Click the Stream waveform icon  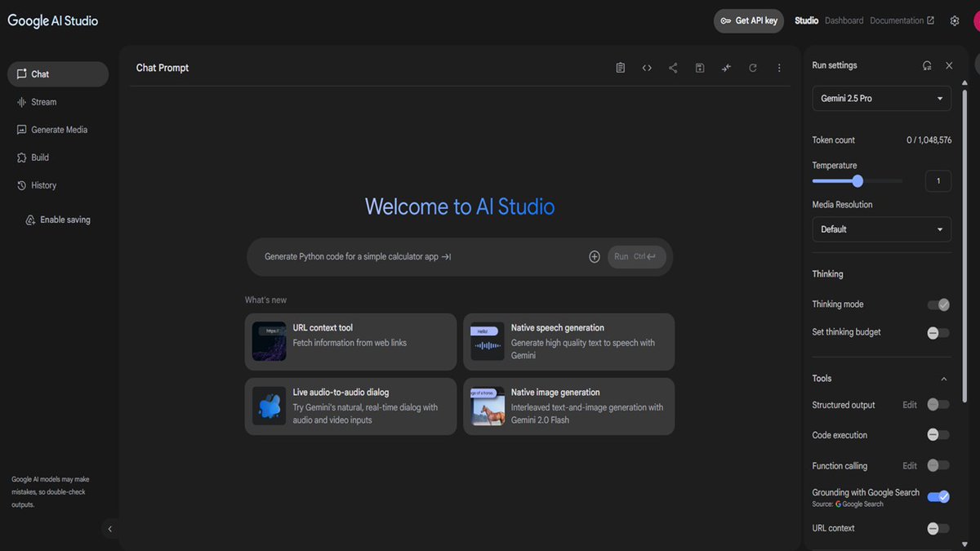(22, 102)
